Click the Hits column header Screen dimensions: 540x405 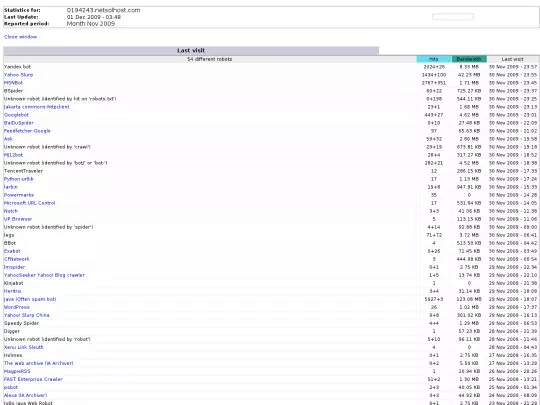pyautogui.click(x=434, y=59)
